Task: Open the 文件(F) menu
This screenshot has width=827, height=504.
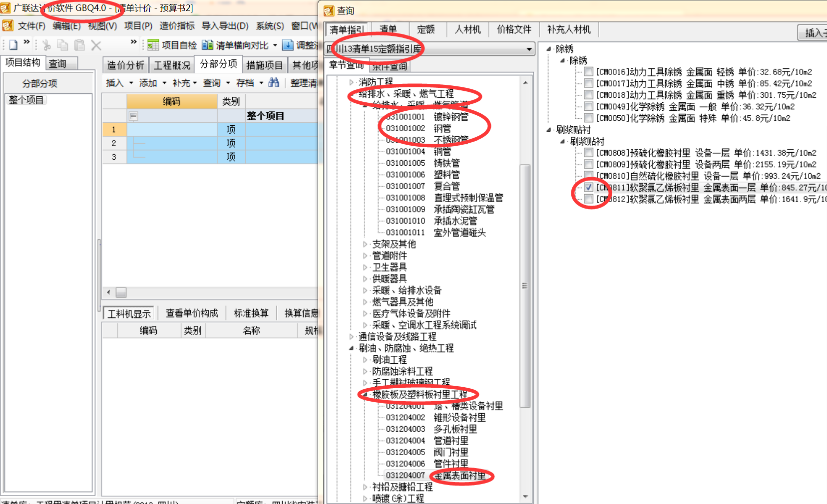Action: 31,26
